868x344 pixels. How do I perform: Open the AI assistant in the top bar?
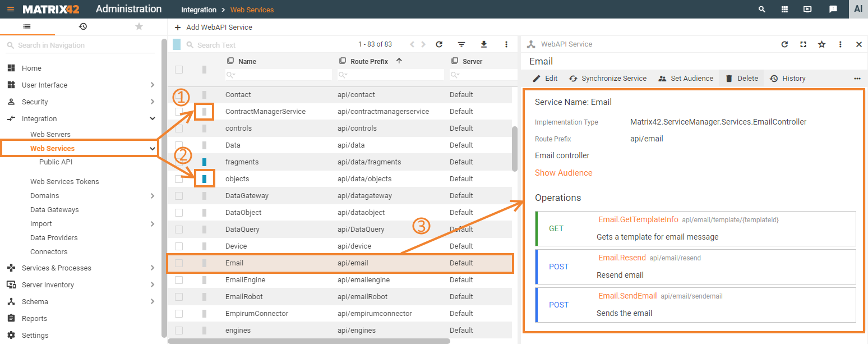tap(859, 9)
